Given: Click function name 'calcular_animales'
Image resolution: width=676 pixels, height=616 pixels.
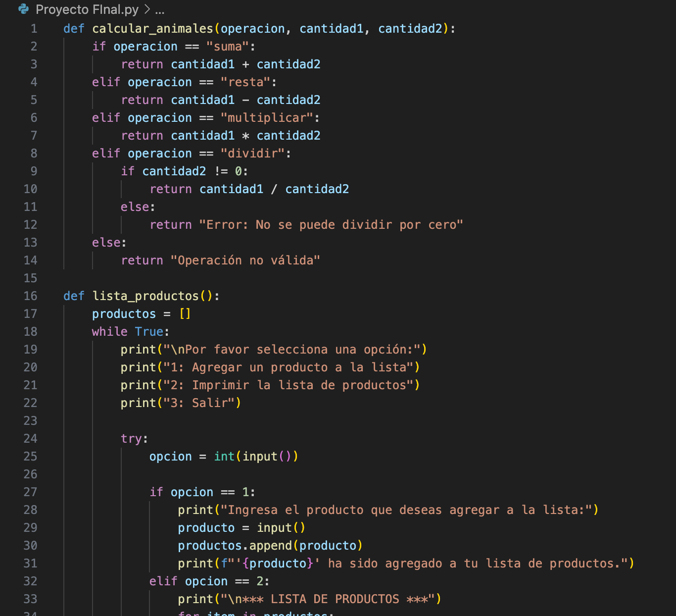Looking at the screenshot, I should pos(153,29).
